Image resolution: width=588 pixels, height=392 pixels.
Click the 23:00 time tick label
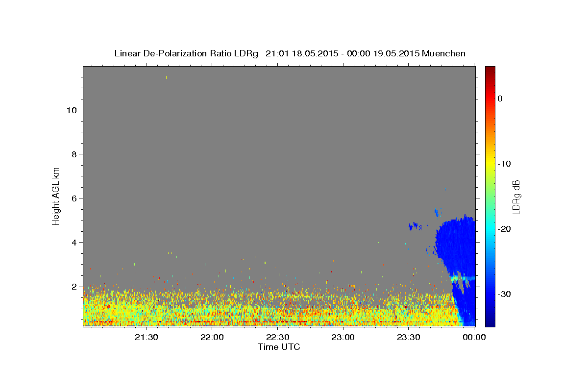coord(343,338)
